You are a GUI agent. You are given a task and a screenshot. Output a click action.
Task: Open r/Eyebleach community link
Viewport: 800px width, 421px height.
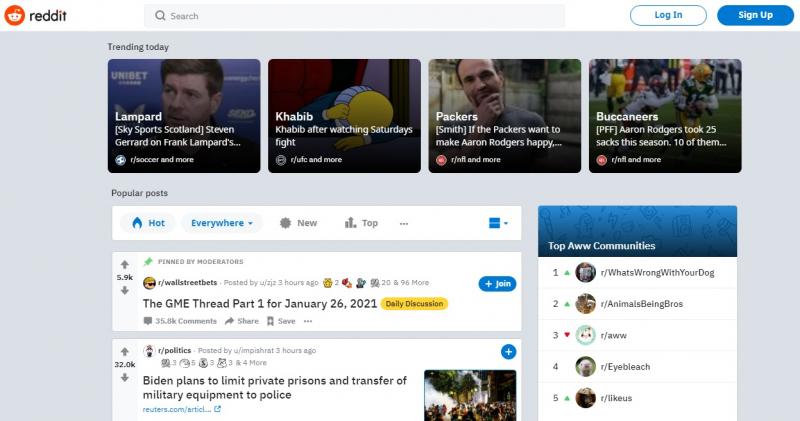(x=625, y=366)
